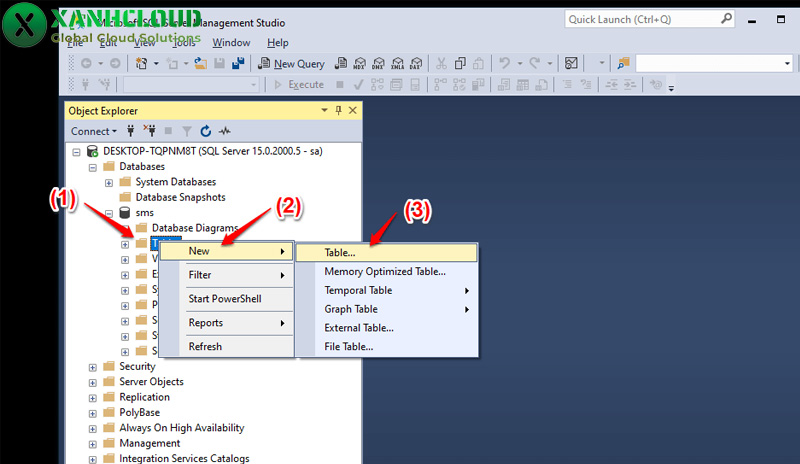Open Object Explorer window position dropdown
This screenshot has width=800, height=464.
tap(324, 110)
